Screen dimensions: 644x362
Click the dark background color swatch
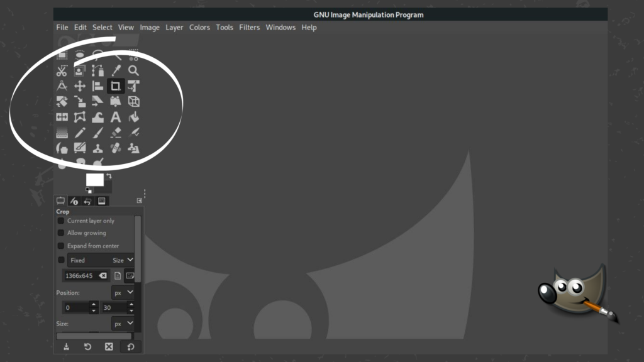pyautogui.click(x=106, y=188)
